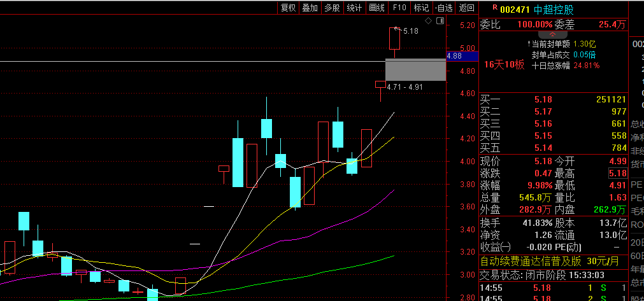Click the 封单占成交 value 0.05倍

pyautogui.click(x=585, y=55)
